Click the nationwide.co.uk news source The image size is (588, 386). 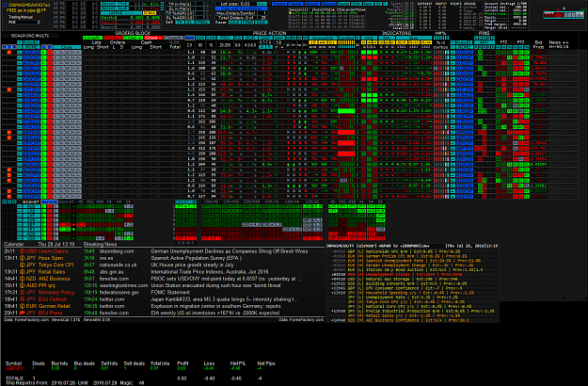coord(118,265)
